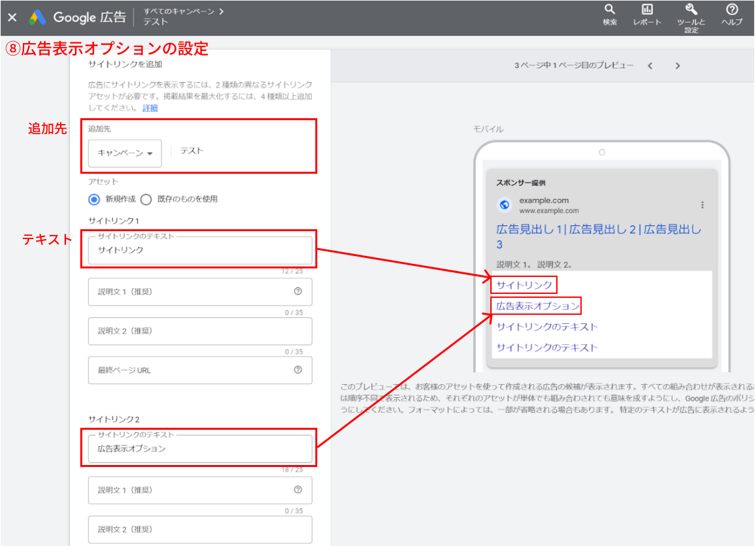Image resolution: width=756 pixels, height=546 pixels.
Task: Click the サイトリンクを追加 heading
Action: click(x=125, y=64)
